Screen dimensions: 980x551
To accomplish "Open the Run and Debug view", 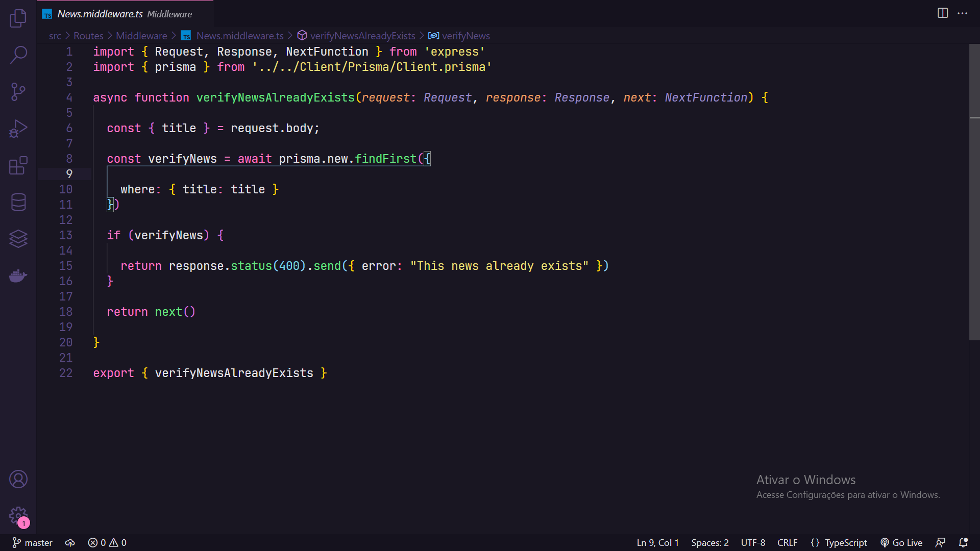I will (18, 129).
